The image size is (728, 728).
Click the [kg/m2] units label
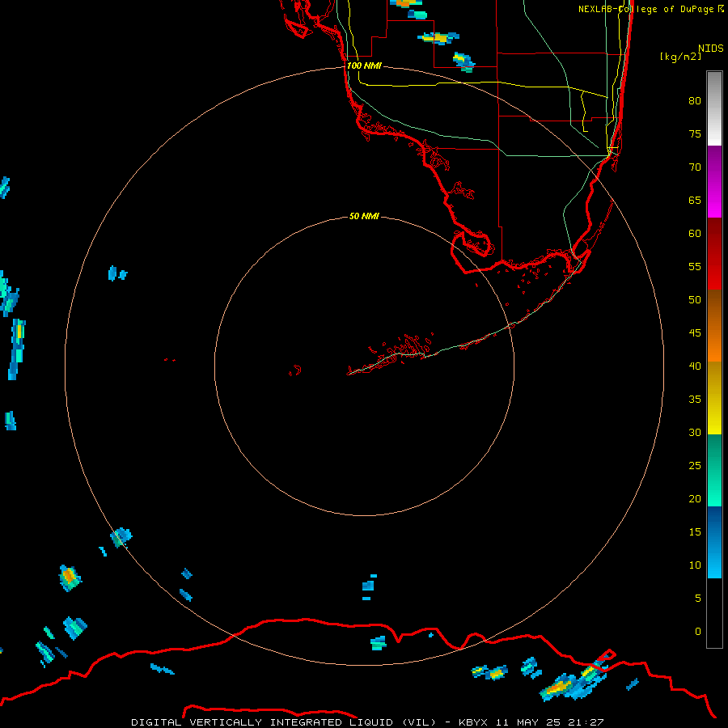pos(680,57)
